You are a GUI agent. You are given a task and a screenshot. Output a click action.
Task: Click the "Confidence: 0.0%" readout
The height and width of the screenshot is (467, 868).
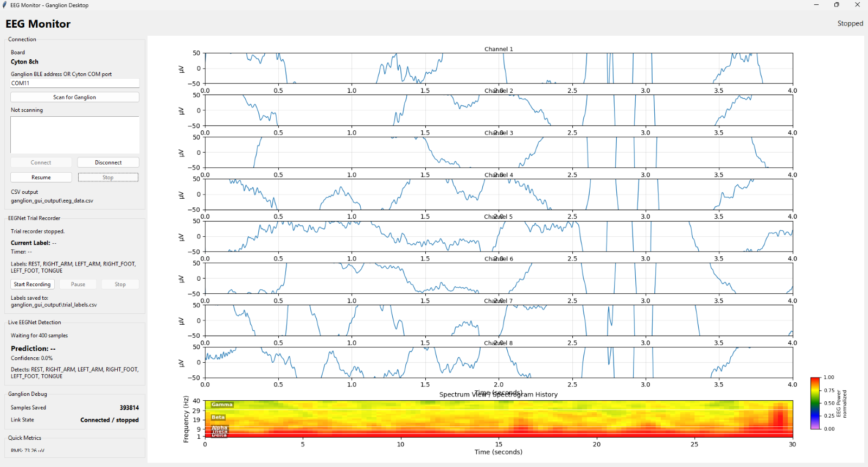31,358
